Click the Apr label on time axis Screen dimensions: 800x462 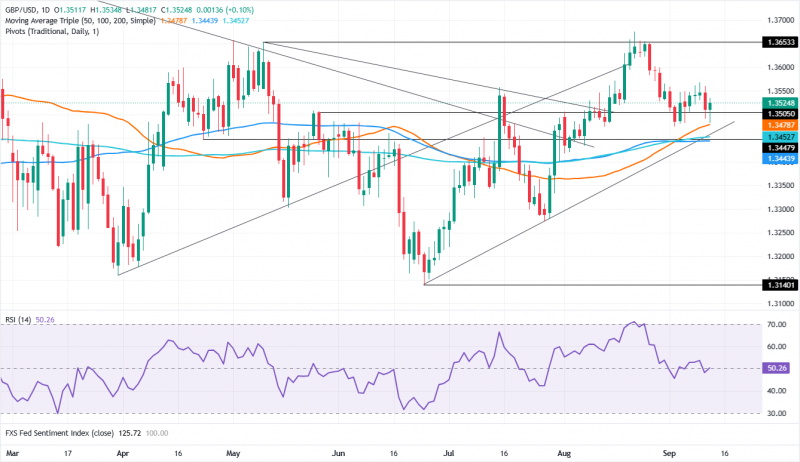point(122,453)
